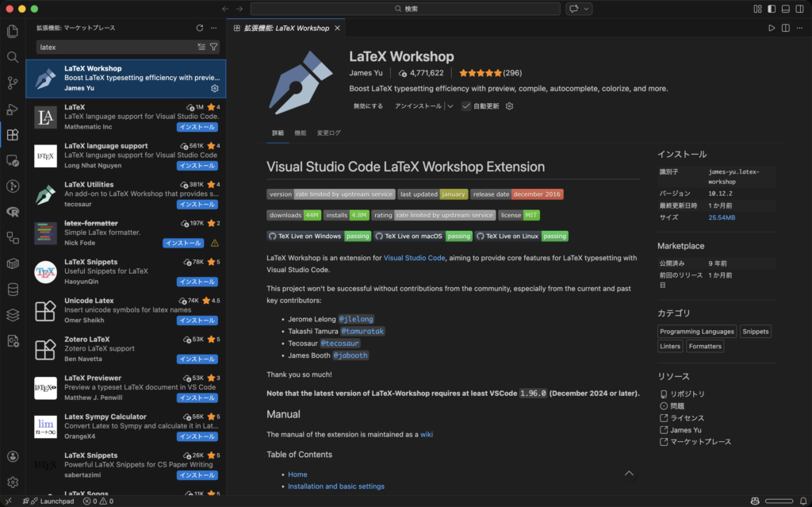Open the more actions menu in extensions sidebar

tap(215, 28)
